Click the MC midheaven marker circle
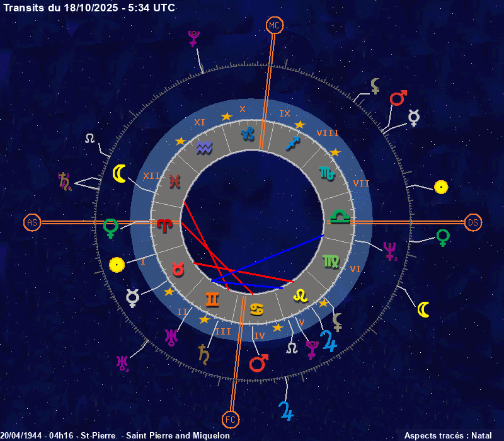504x441 pixels. [x=275, y=25]
